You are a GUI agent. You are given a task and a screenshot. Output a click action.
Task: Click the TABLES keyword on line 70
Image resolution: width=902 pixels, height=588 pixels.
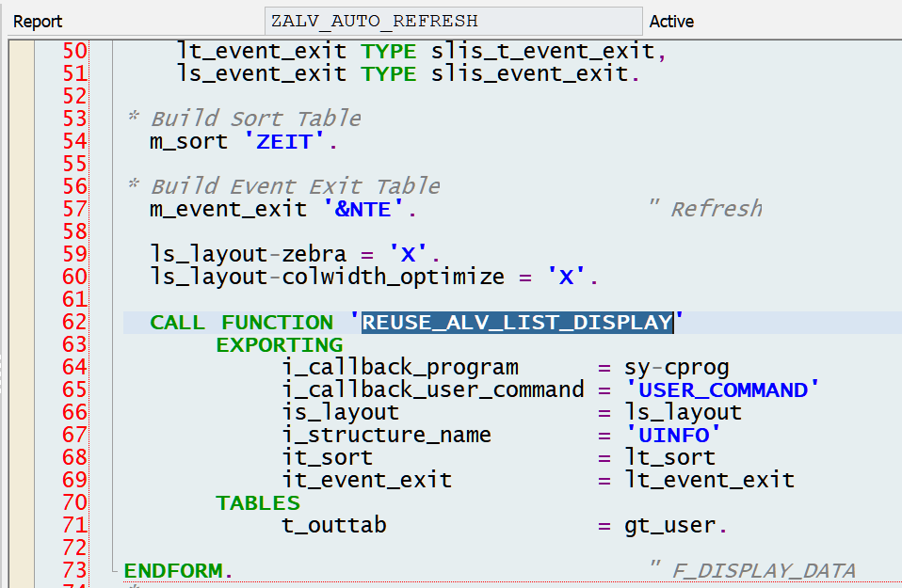click(257, 502)
